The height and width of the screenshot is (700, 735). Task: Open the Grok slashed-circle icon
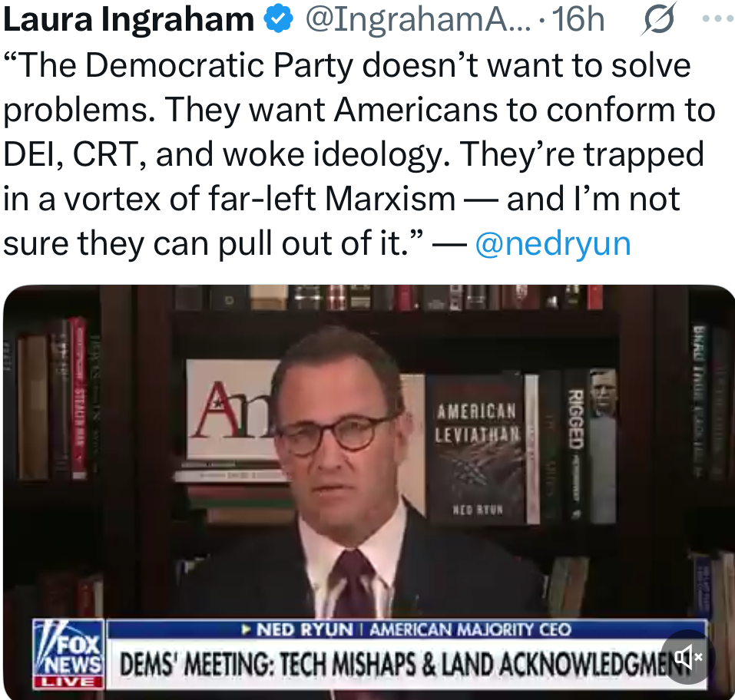click(x=660, y=19)
